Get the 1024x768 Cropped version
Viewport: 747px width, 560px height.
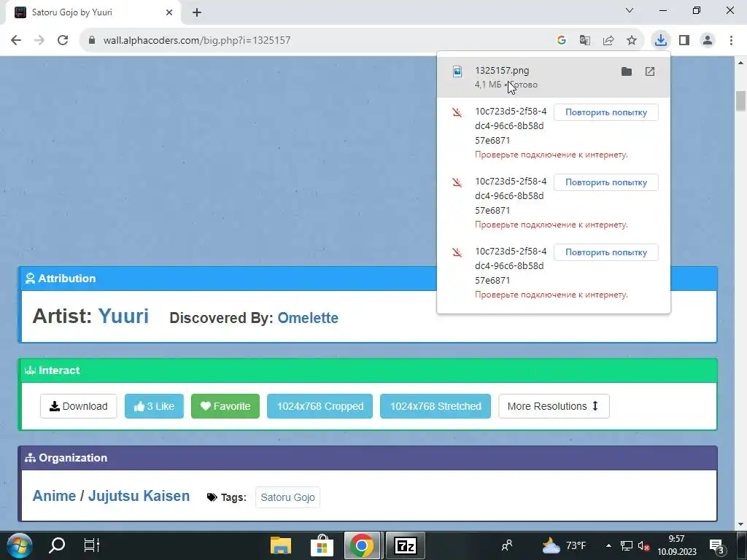(320, 406)
